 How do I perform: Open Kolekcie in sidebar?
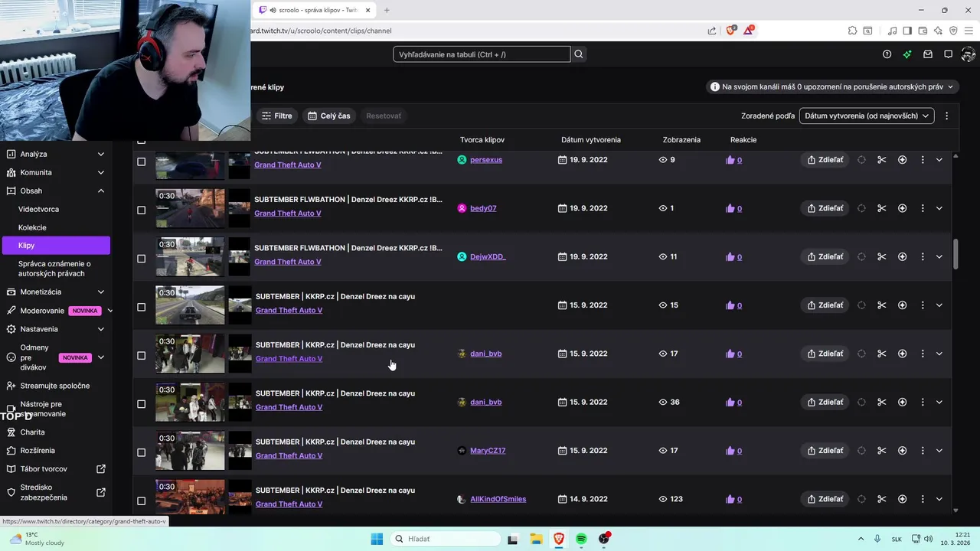32,227
